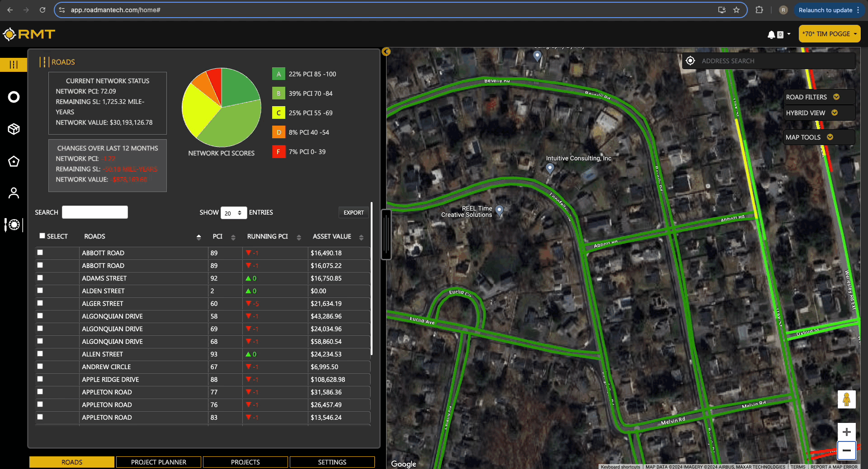Click the Intuitive Consulting map pin
The height and width of the screenshot is (469, 868).
pos(550,168)
